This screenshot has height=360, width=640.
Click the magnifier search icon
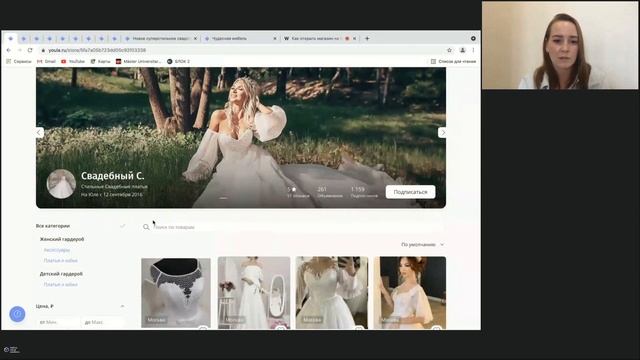click(146, 227)
